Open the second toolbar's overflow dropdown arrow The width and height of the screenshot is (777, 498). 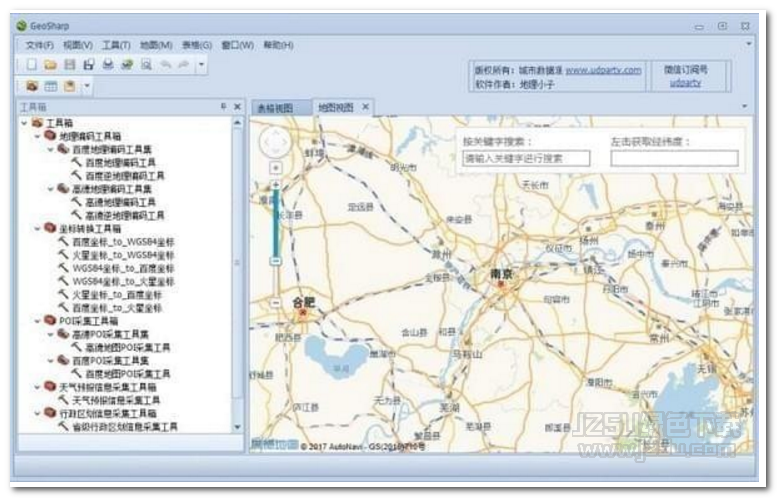[87, 86]
